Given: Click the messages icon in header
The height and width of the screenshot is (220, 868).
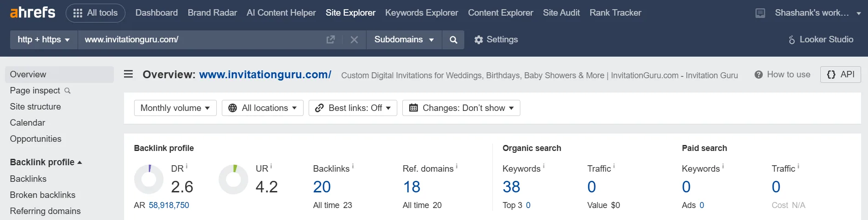Looking at the screenshot, I should coord(760,13).
